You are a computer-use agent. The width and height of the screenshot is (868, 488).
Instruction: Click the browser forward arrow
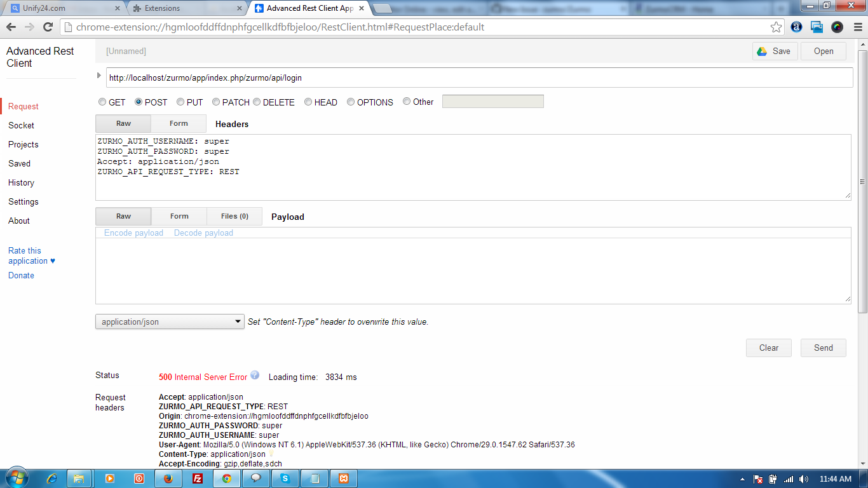pyautogui.click(x=29, y=27)
